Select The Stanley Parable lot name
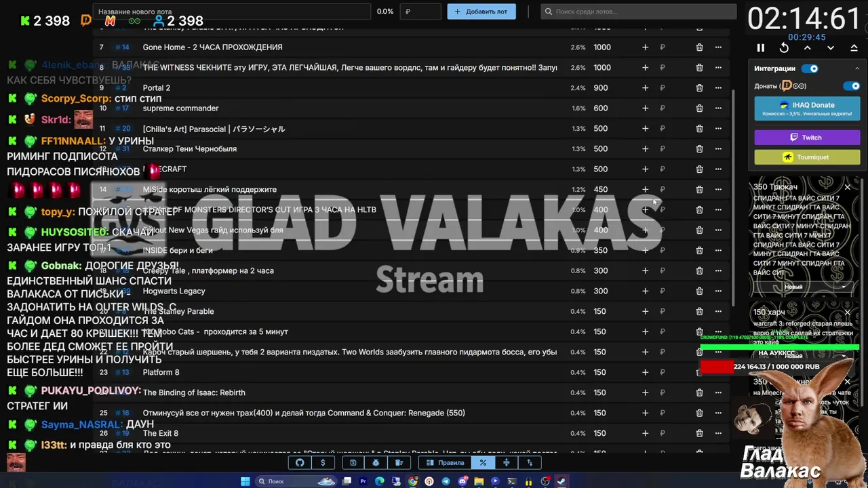 pyautogui.click(x=178, y=312)
